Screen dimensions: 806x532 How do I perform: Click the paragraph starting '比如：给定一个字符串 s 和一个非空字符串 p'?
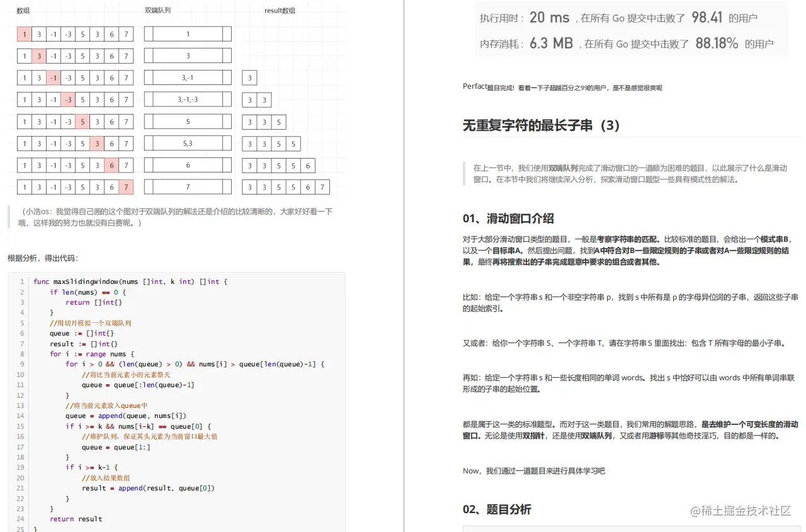[630, 303]
